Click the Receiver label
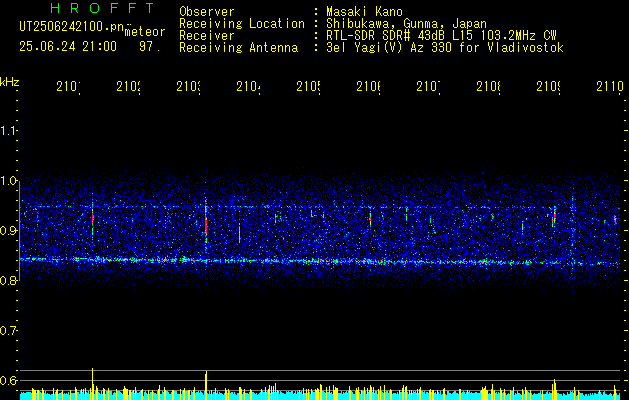Image resolution: width=629 pixels, height=400 pixels. tap(207, 36)
